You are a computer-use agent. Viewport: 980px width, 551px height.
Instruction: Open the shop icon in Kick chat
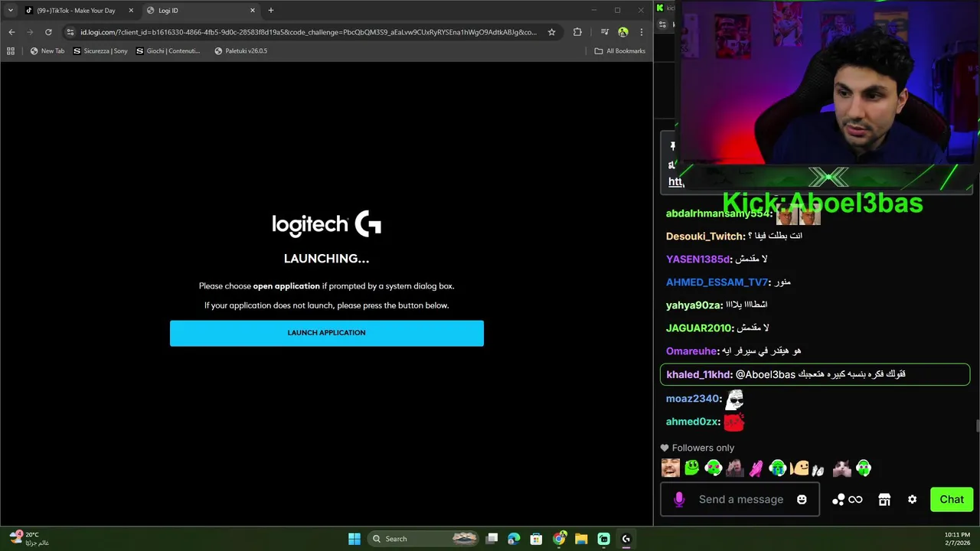pos(884,500)
